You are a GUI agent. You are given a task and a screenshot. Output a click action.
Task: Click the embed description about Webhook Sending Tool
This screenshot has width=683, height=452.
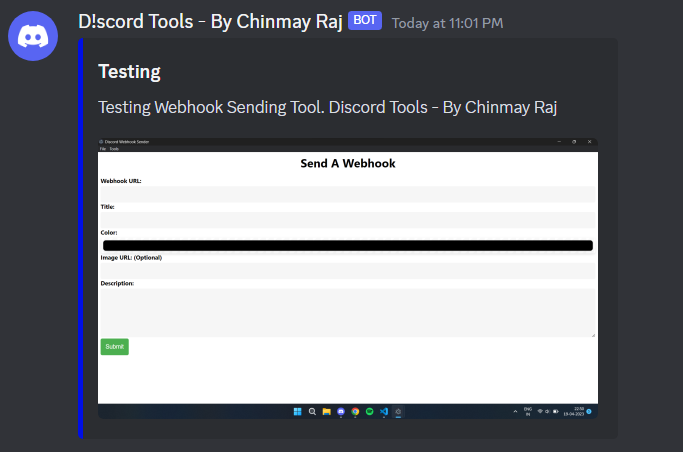[328, 108]
